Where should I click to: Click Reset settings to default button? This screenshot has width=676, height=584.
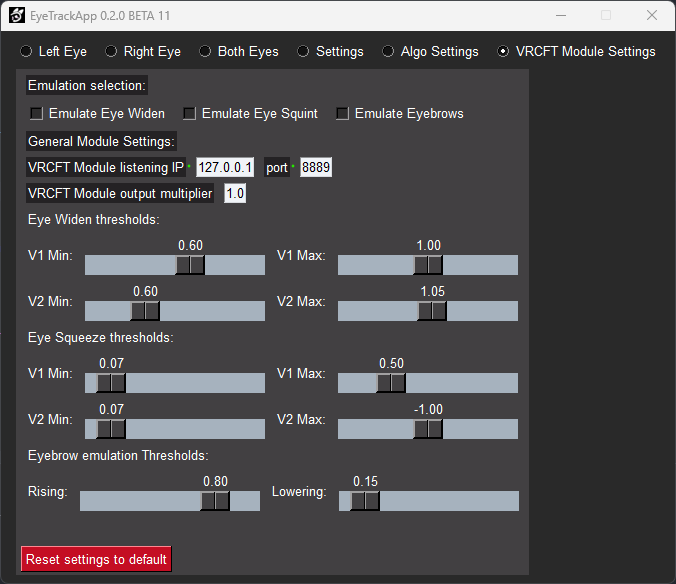96,559
